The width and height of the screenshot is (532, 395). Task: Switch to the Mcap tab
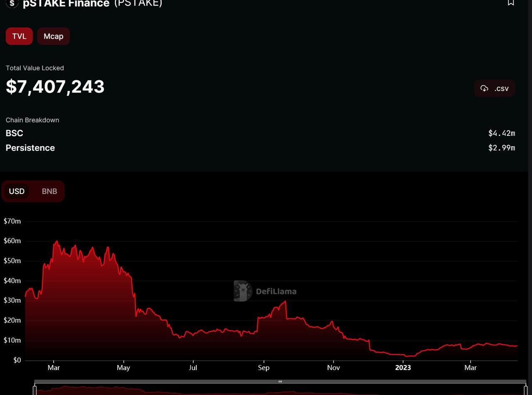[x=53, y=36]
